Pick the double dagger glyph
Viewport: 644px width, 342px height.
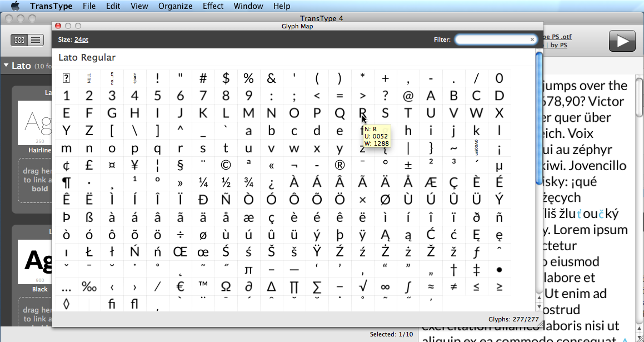coord(476,270)
